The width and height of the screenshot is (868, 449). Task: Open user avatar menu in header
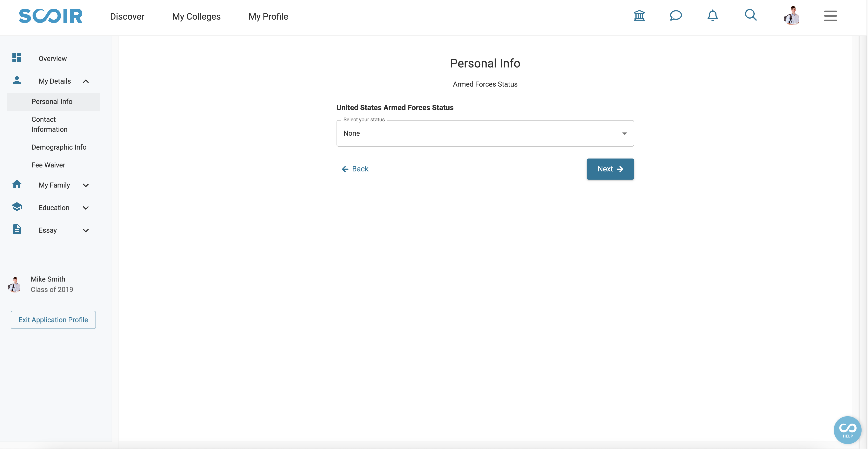click(x=792, y=16)
